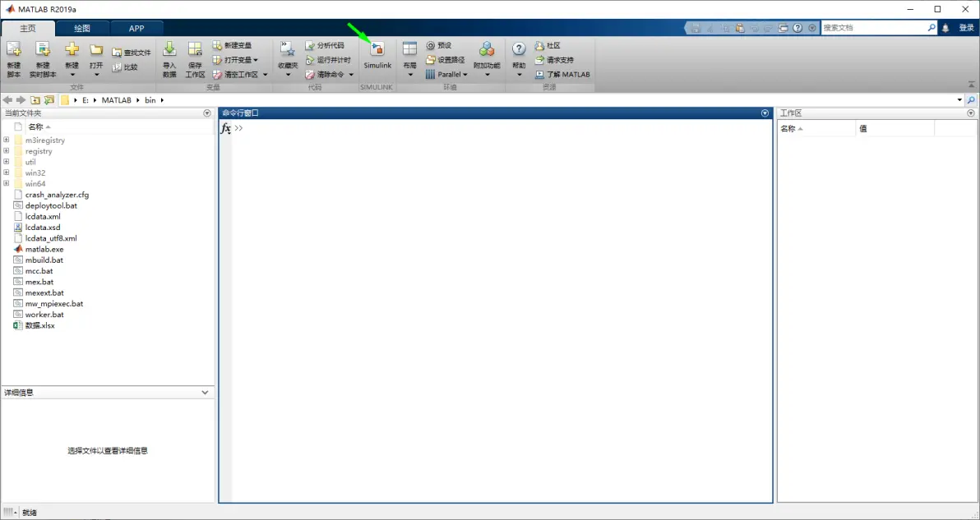Click the fx function browser icon
The image size is (980, 520).
pos(225,128)
